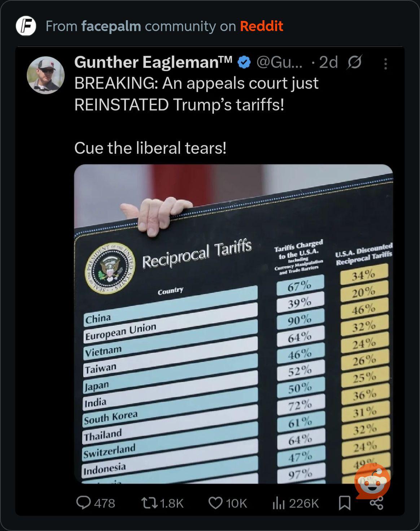This screenshot has width=420, height=531.
Task: Click the truncated @Gu... handle
Action: (x=280, y=62)
